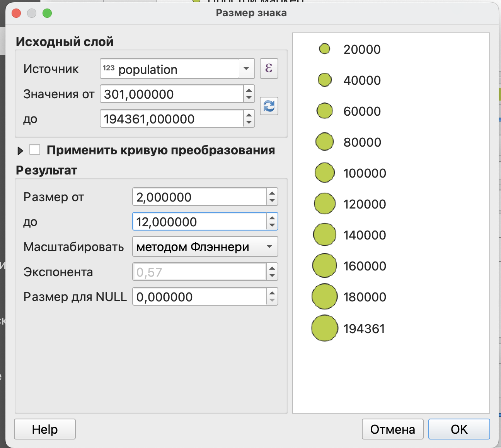Decrease the 'Размер от' value with down arrow
501x448 pixels.
(x=272, y=200)
